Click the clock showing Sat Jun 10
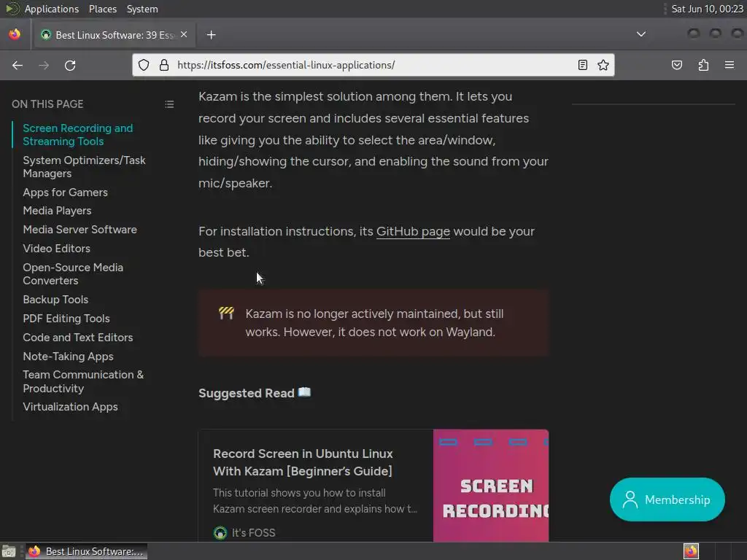The image size is (747, 560). pyautogui.click(x=707, y=9)
